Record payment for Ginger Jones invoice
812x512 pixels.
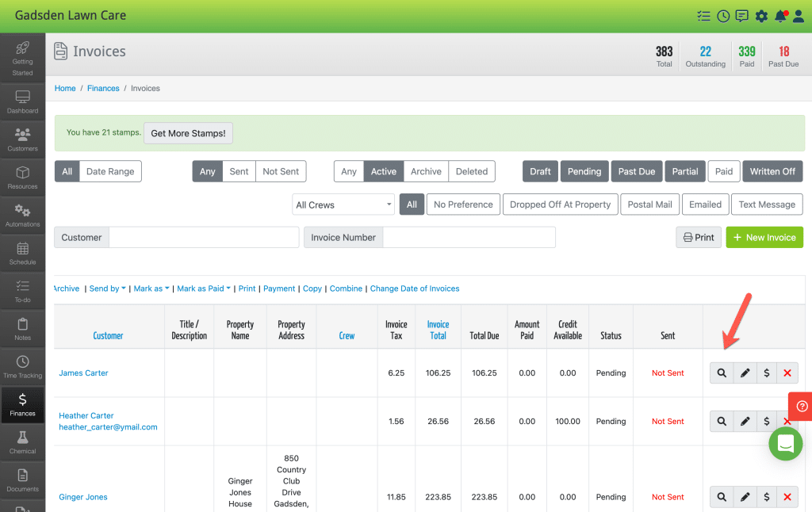[767, 497]
